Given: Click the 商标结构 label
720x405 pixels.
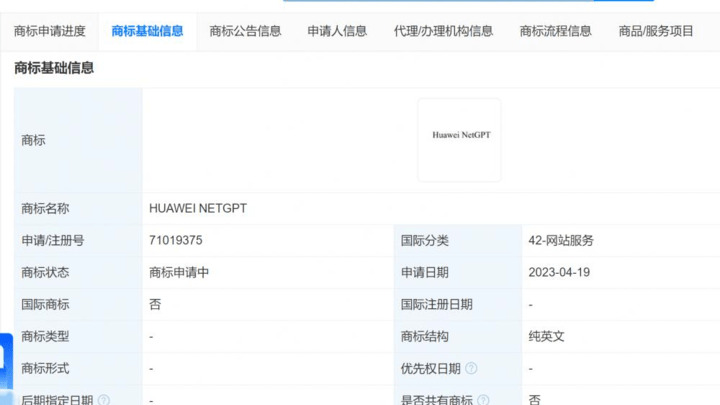Looking at the screenshot, I should pyautogui.click(x=424, y=336).
